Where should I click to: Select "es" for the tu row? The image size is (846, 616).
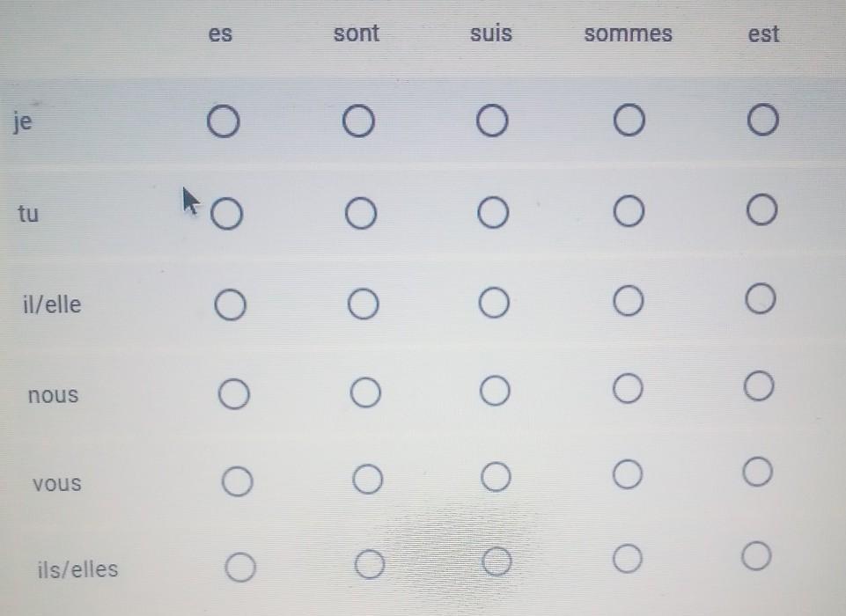tap(226, 214)
